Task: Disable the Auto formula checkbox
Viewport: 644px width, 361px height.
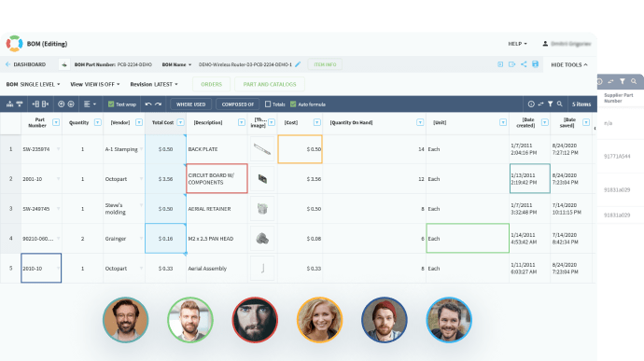Action: (293, 104)
